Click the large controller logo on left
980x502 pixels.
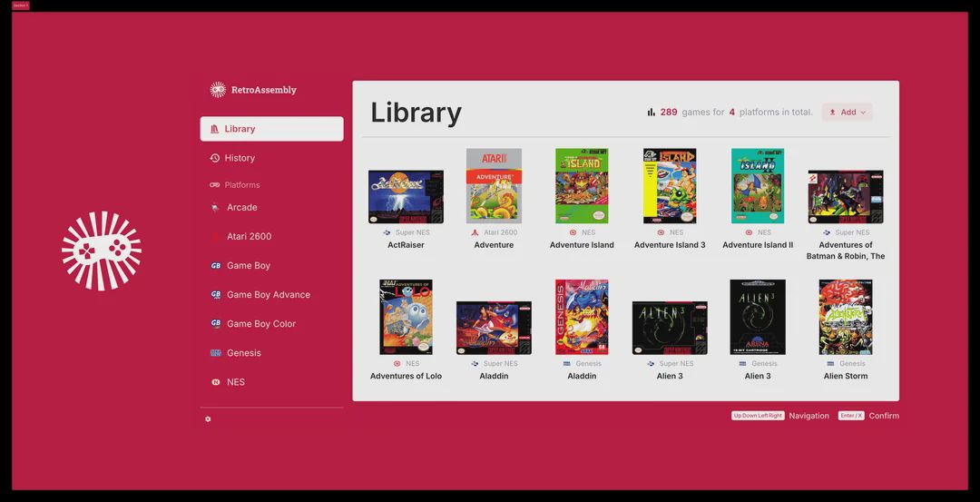pyautogui.click(x=102, y=251)
